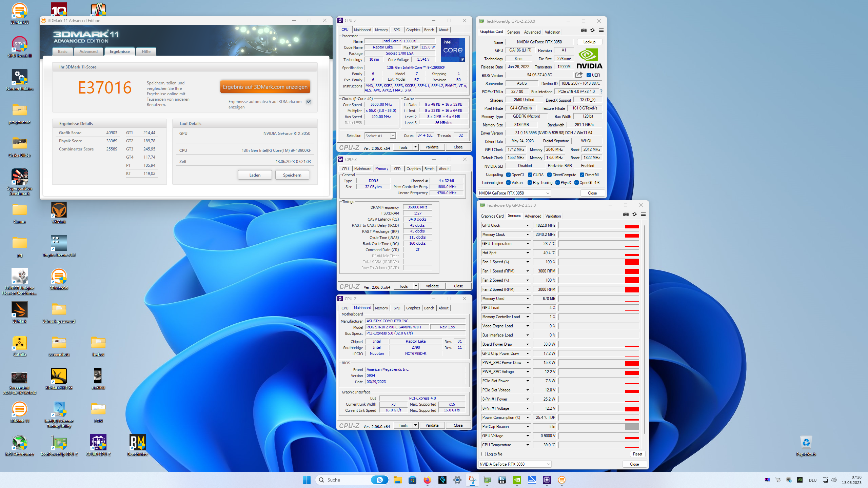Click the camera icon in the GPU-Z Sensors window
The height and width of the screenshot is (488, 868).
626,214
